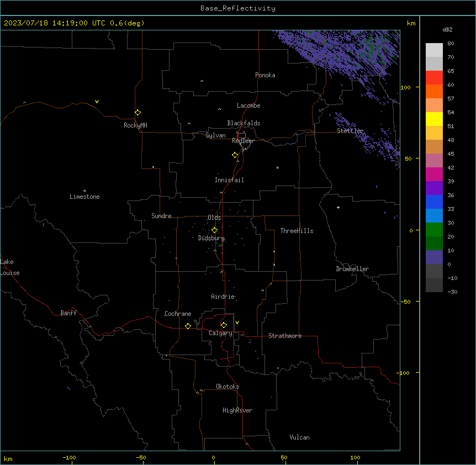476x465 pixels.
Task: Click the Airdrie map label
Action: pyautogui.click(x=223, y=297)
